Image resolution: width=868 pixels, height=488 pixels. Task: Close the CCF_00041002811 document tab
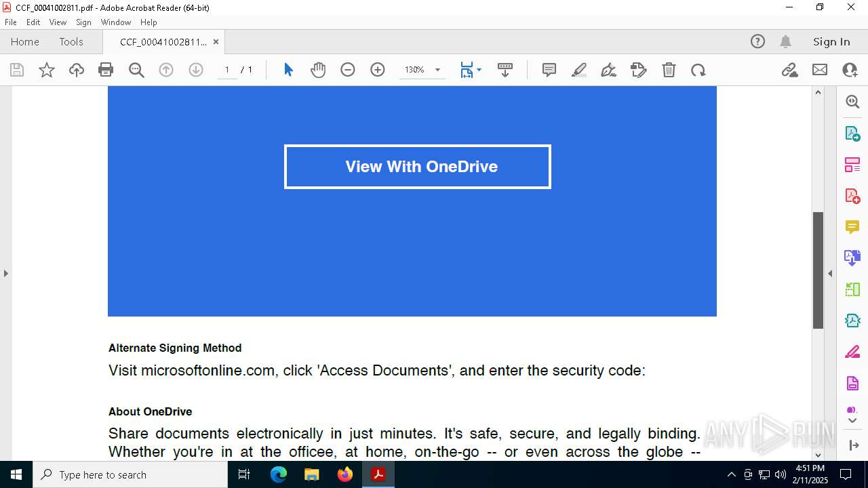click(x=216, y=41)
